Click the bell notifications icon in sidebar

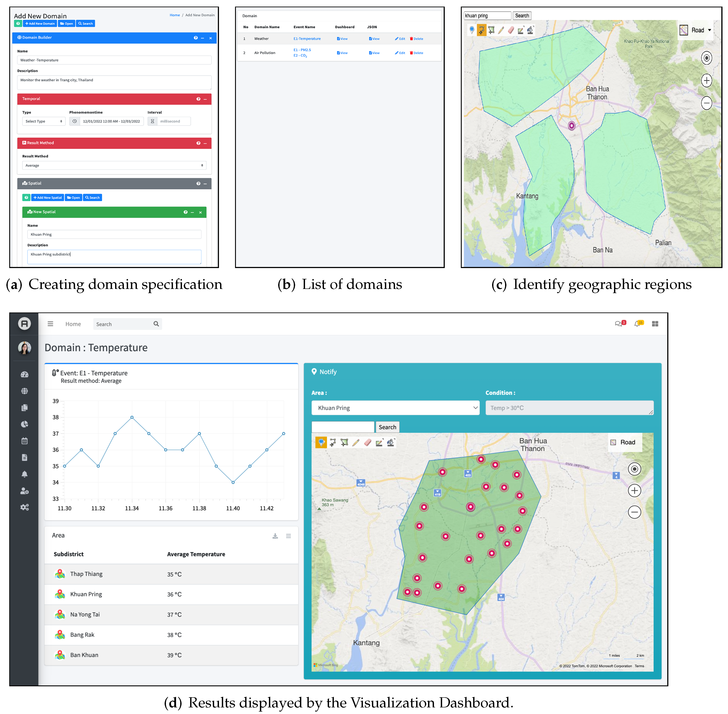24,474
